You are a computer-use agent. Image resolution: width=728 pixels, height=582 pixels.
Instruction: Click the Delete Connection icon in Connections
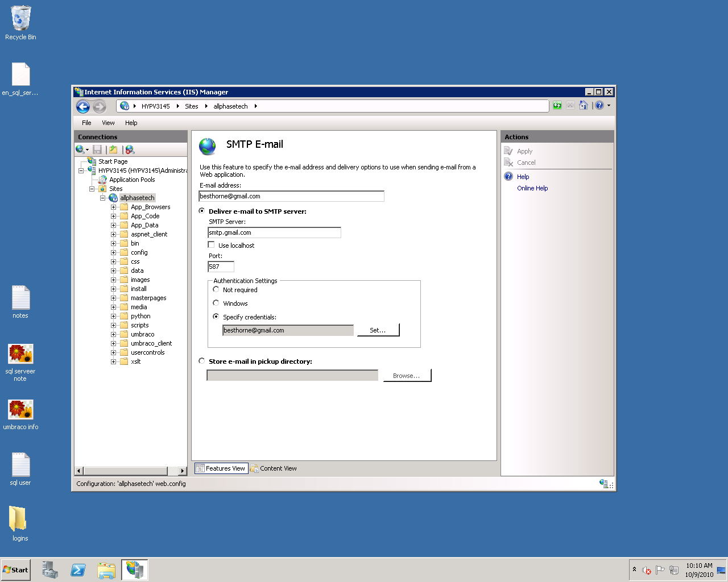pyautogui.click(x=130, y=149)
